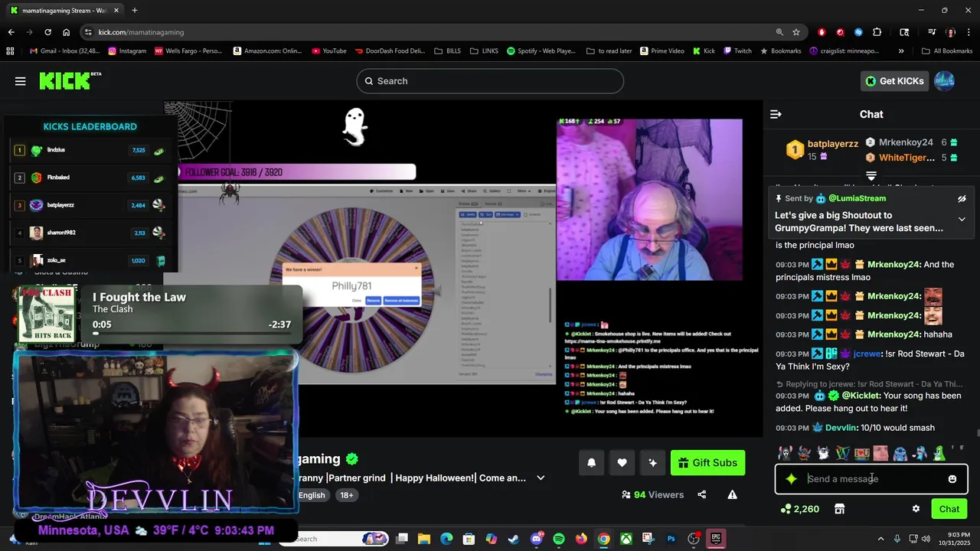
Task: Open the browser Extensions puzzle icon
Action: pyautogui.click(x=877, y=32)
